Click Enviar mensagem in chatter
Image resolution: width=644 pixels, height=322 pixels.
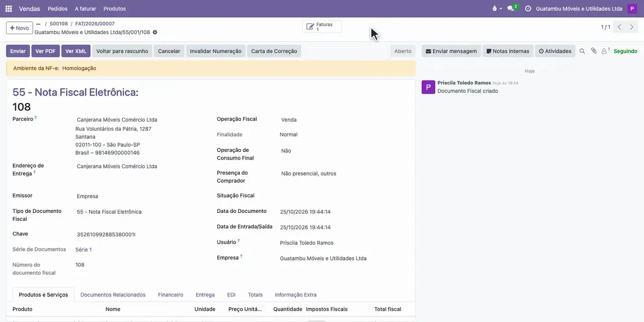pos(451,51)
